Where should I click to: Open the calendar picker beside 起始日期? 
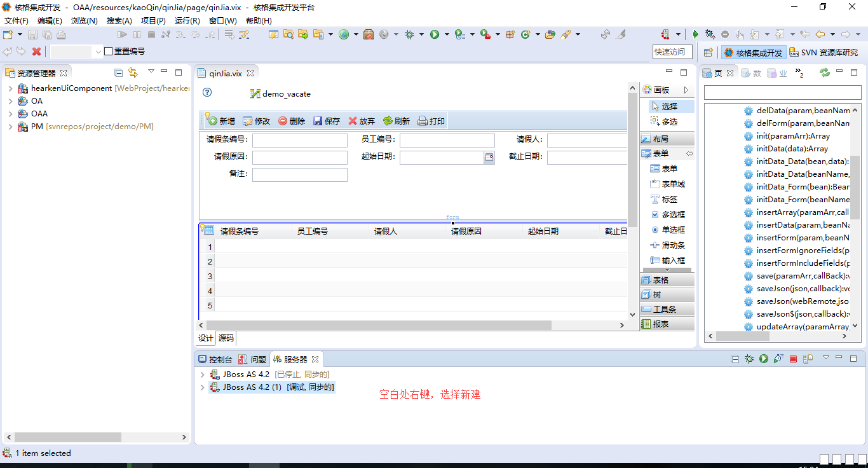click(x=489, y=158)
